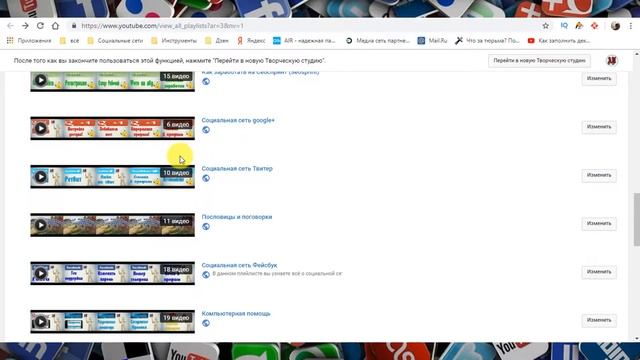640x360 pixels.
Task: Open the 19 видео Компьютерная помощь thumbnail
Action: pyautogui.click(x=113, y=321)
